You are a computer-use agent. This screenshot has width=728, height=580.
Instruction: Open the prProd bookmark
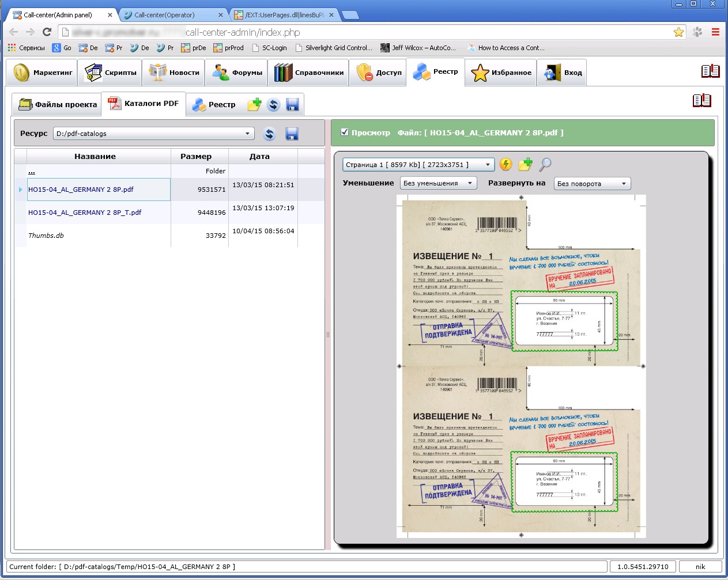click(228, 48)
